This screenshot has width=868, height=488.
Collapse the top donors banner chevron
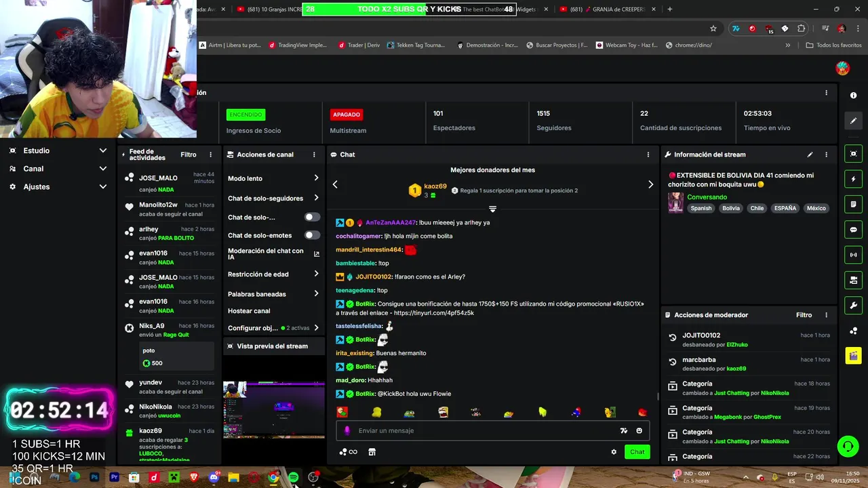[x=492, y=209]
